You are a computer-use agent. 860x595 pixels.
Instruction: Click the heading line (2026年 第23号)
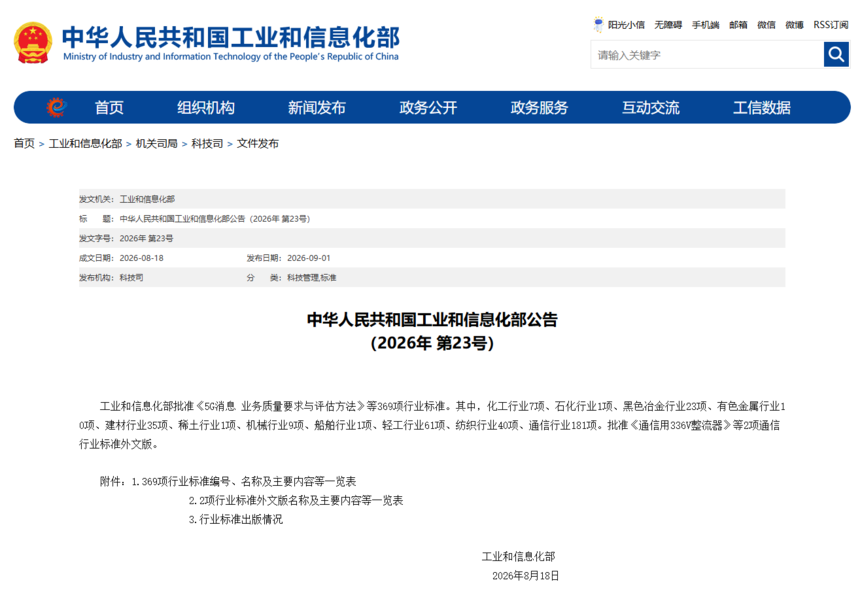432,343
